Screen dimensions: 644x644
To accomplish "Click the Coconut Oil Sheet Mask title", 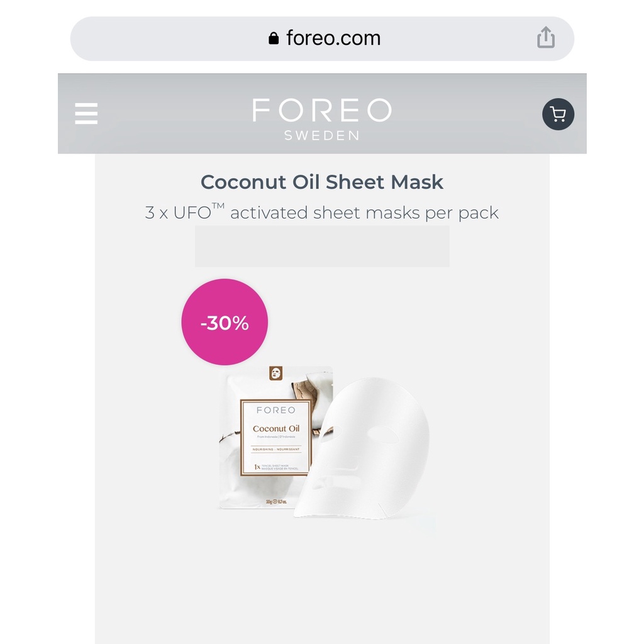I will point(322,182).
